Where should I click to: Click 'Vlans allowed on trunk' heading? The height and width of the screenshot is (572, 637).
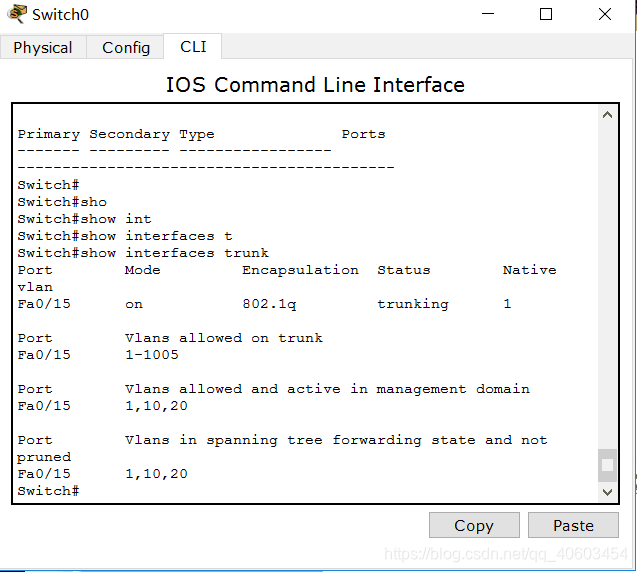click(223, 338)
